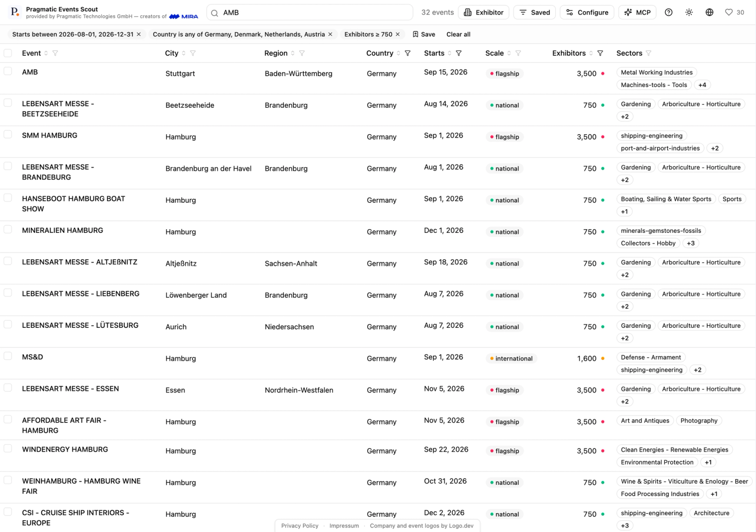Click Clear all filters
The width and height of the screenshot is (756, 532).
tap(458, 34)
